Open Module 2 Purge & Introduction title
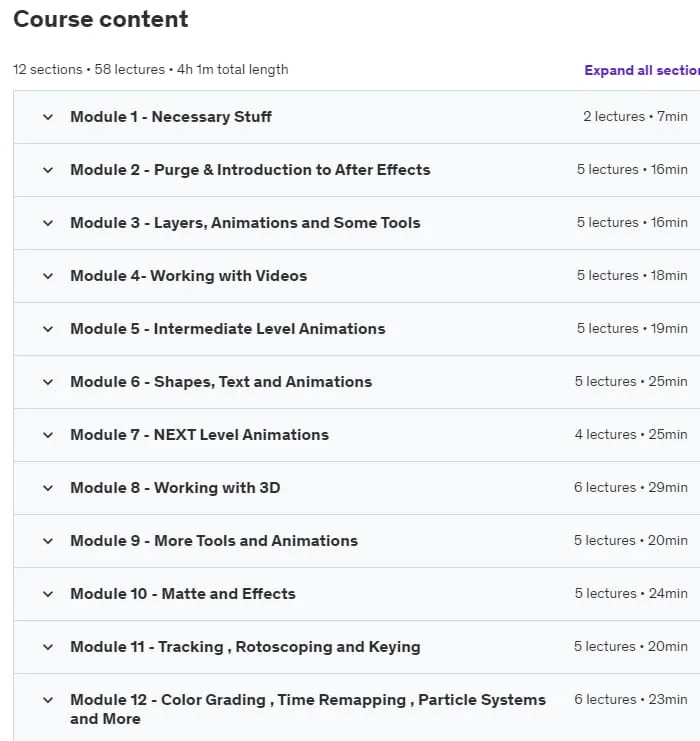This screenshot has height=741, width=700. click(x=250, y=170)
